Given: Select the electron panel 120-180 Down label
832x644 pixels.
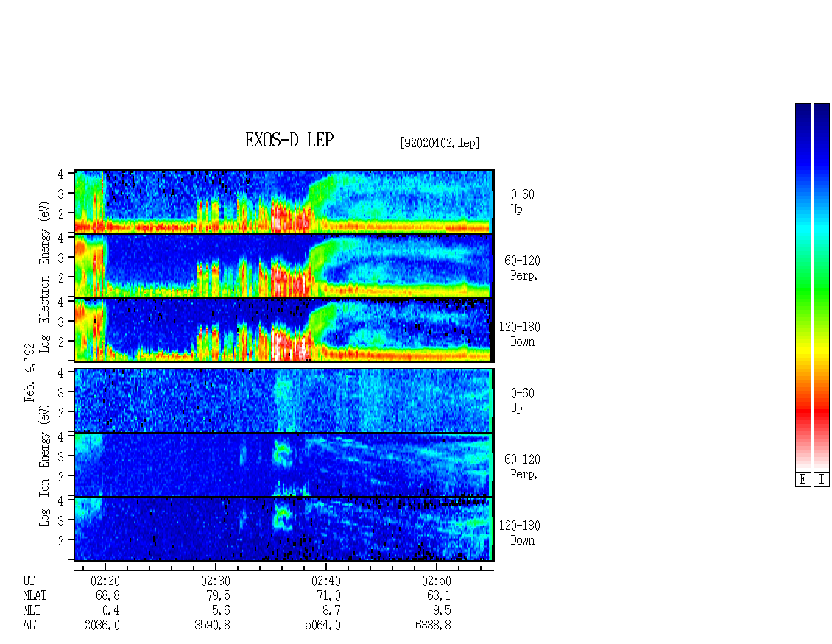Looking at the screenshot, I should (520, 334).
